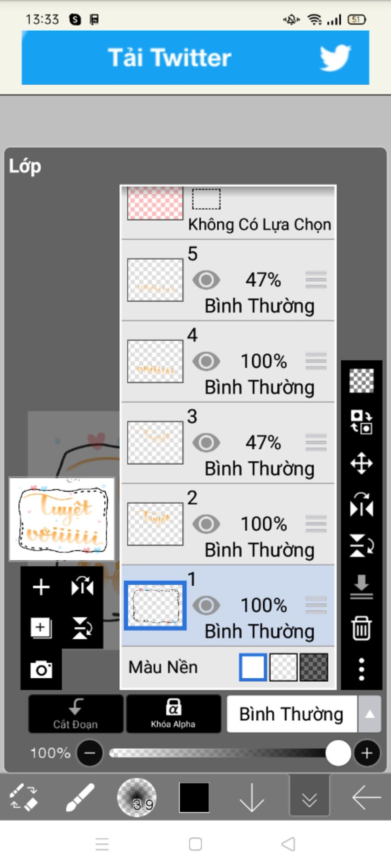
Task: Expand blend mode list with triangle arrow
Action: 369,714
